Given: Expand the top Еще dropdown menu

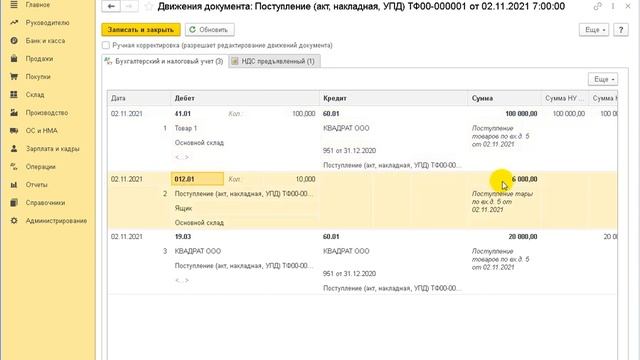Looking at the screenshot, I should pos(594,30).
